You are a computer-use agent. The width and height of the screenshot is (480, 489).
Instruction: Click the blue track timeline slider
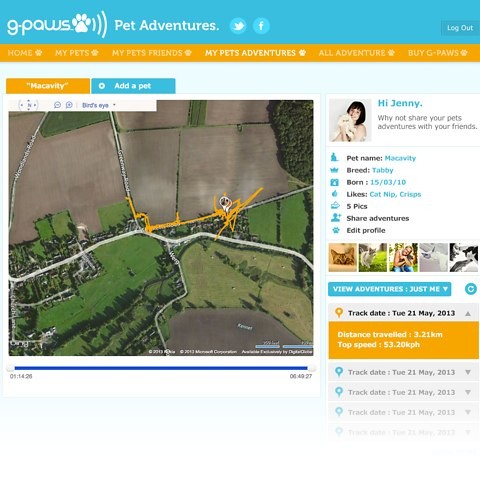[x=161, y=368]
